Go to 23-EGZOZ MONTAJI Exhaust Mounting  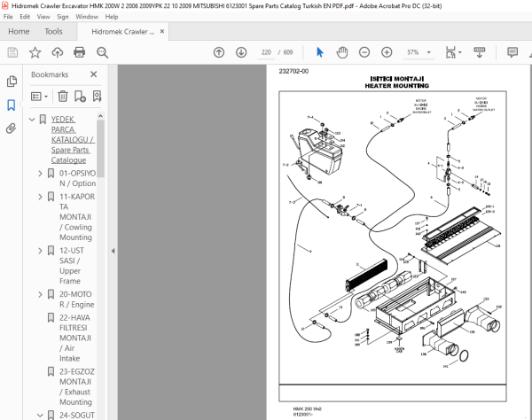point(77,387)
